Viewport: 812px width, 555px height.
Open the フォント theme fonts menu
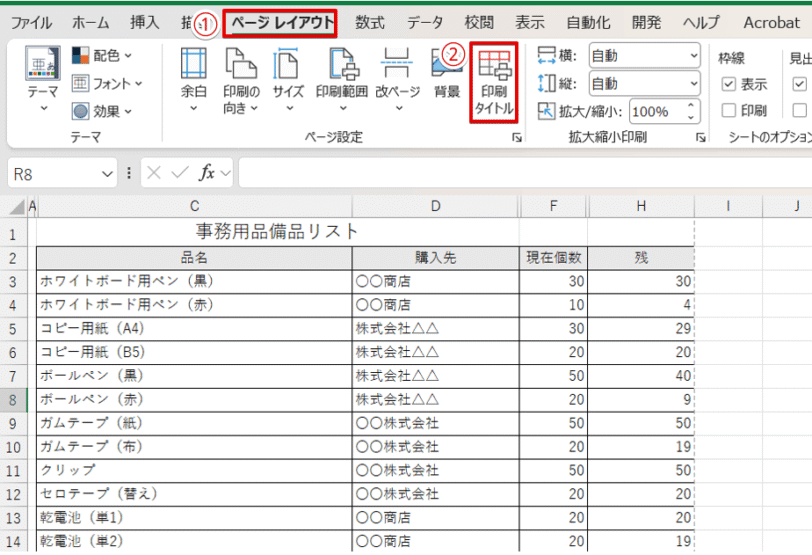click(x=107, y=83)
